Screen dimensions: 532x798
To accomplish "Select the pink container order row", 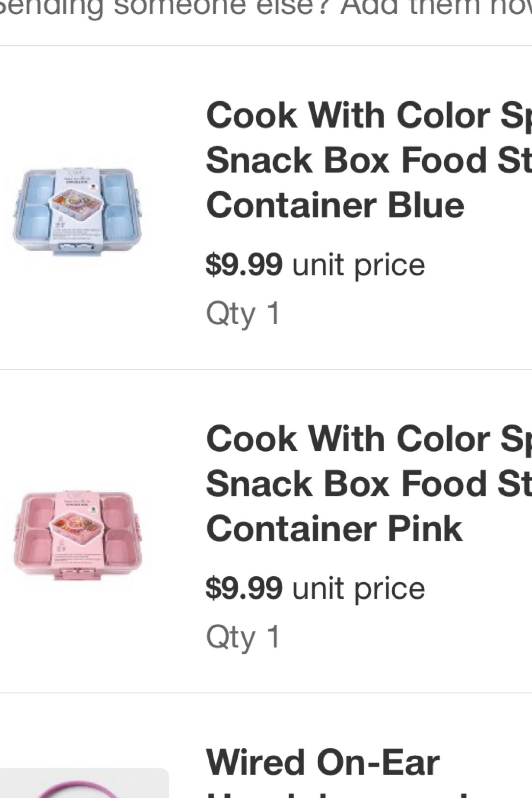I will [x=265, y=530].
